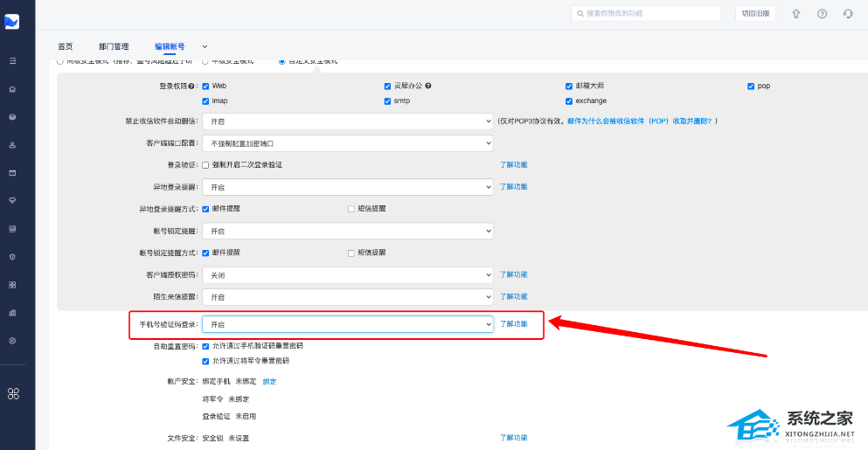Screen dimensions: 868x450
Task: Uncheck the exchange login permission checkbox
Action: (x=569, y=101)
